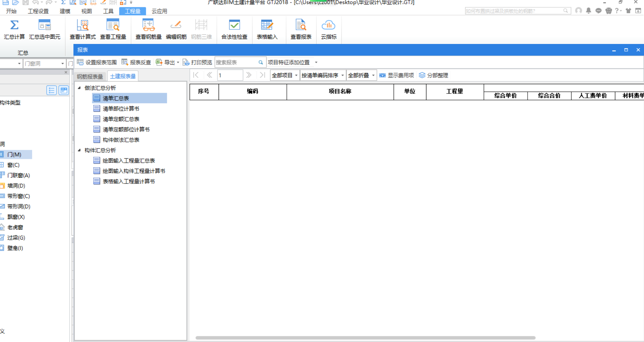Screen dimensions: 644x342
Task: Click notification bell icon in title bar
Action: 588,11
